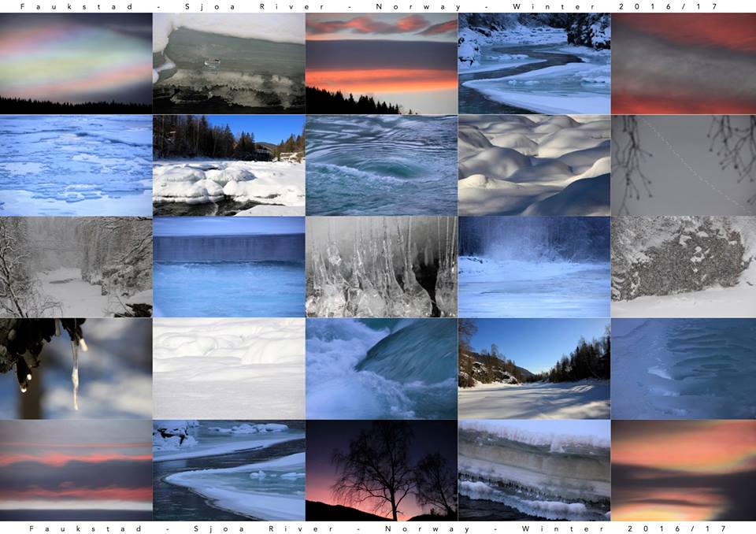Image resolution: width=756 pixels, height=534 pixels.
Task: Open the plain white snowfield photo
Action: pos(229,369)
